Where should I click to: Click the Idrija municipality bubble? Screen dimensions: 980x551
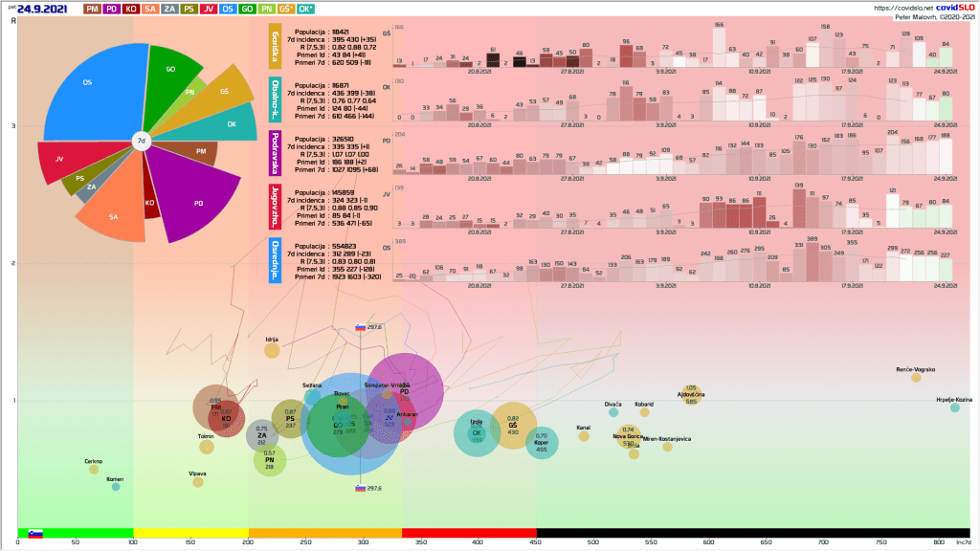(x=272, y=350)
